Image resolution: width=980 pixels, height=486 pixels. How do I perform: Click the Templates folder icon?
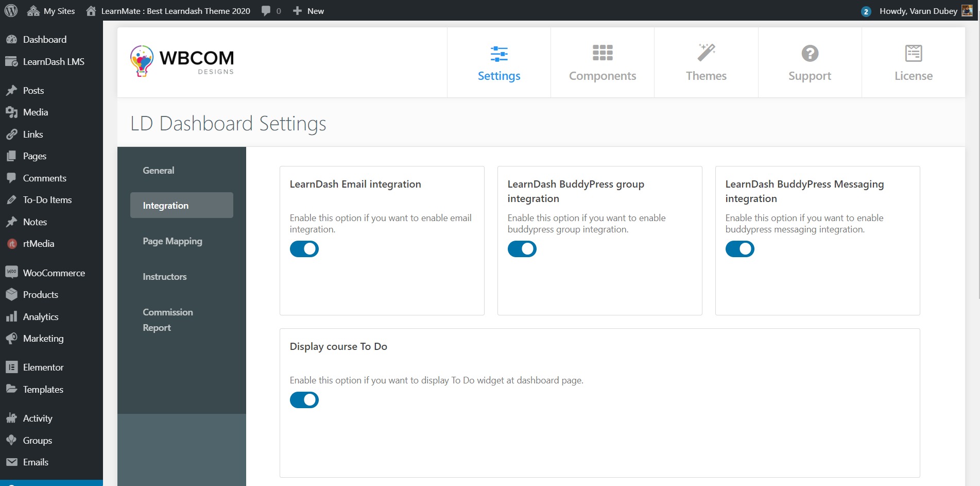(x=11, y=389)
